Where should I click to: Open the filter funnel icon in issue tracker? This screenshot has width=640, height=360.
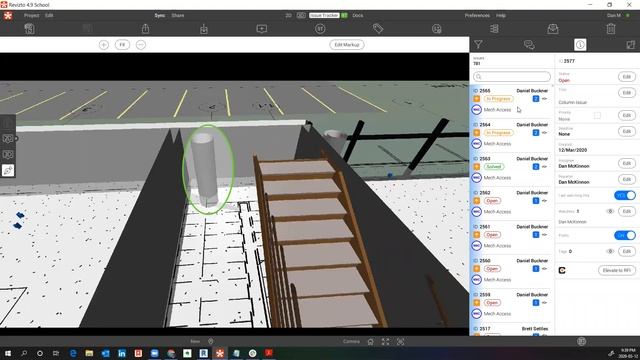click(478, 44)
